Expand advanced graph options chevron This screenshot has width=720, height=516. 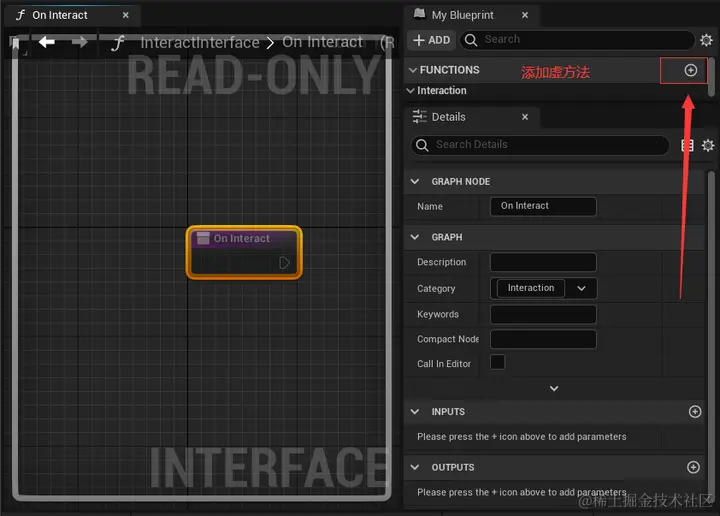click(x=554, y=388)
